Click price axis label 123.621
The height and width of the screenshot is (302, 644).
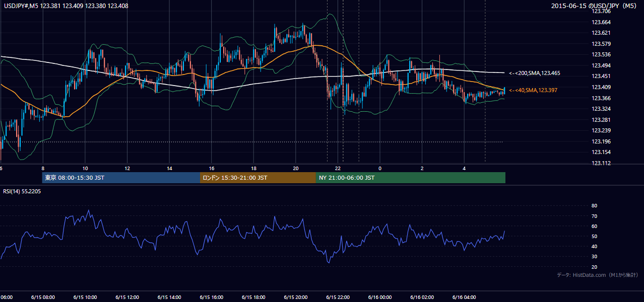601,33
